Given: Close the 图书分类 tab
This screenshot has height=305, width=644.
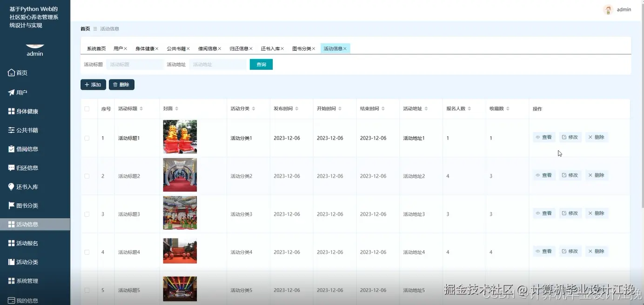Looking at the screenshot, I should [314, 49].
